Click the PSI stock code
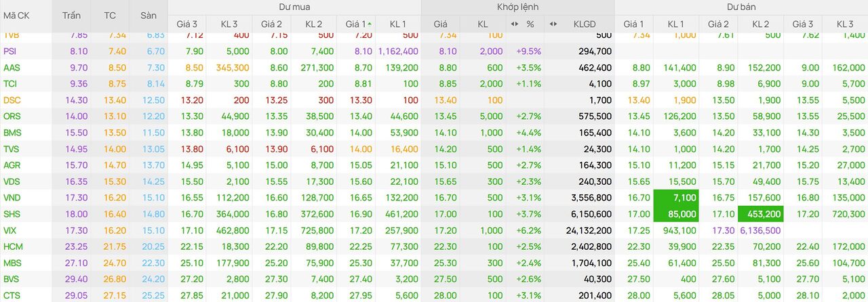Image resolution: width=868 pixels, height=302 pixels. [x=10, y=51]
